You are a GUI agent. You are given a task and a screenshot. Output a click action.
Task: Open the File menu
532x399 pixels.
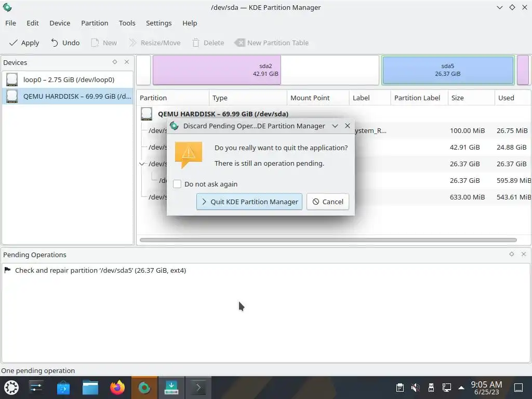coord(10,23)
